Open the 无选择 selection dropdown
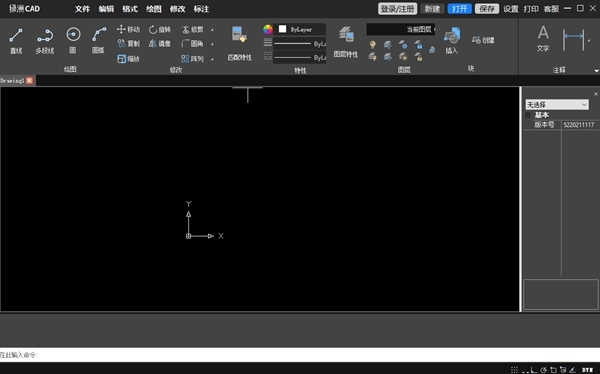The height and width of the screenshot is (374, 600). (x=557, y=105)
